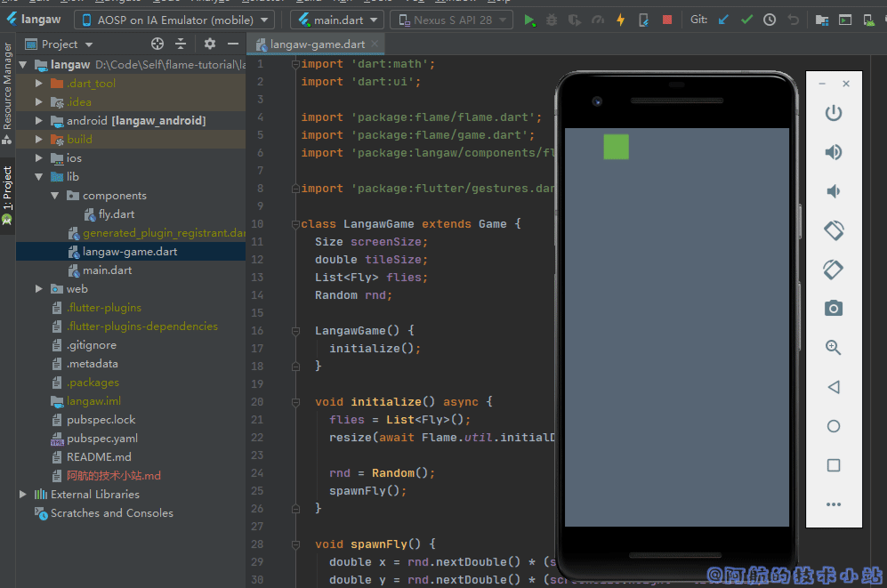This screenshot has width=887, height=588.
Task: Take an emulator screenshot with camera icon
Action: [834, 309]
